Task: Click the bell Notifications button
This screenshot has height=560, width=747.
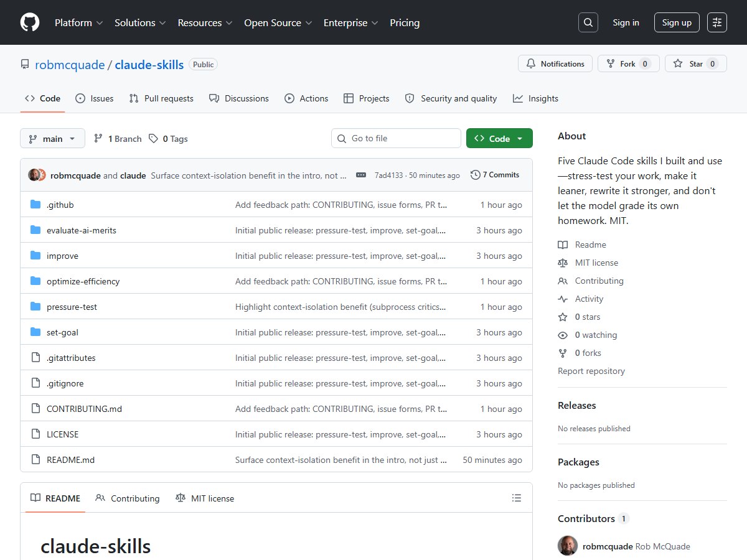Action: (555, 64)
